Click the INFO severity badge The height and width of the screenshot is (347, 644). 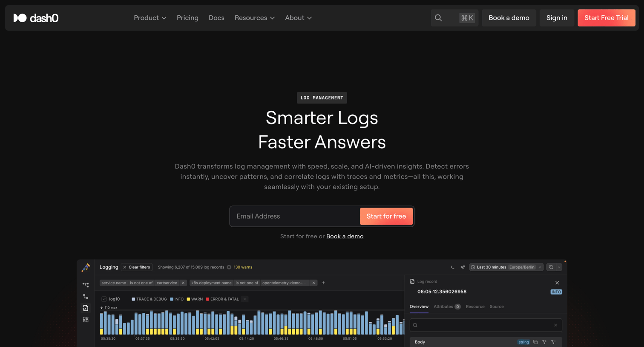[x=556, y=292]
